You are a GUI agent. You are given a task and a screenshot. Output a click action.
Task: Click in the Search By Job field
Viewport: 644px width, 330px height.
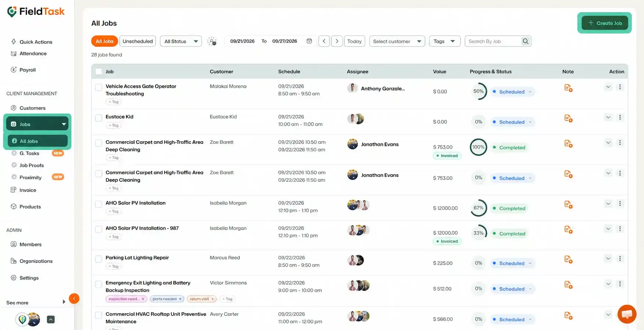pyautogui.click(x=494, y=41)
